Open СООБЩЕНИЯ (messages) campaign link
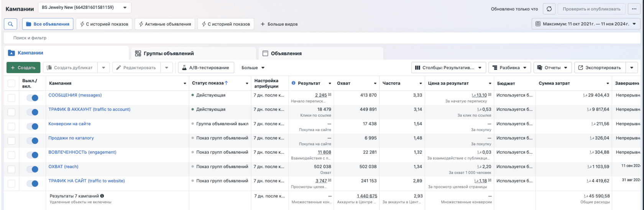The width and height of the screenshot is (644, 210). [x=75, y=95]
